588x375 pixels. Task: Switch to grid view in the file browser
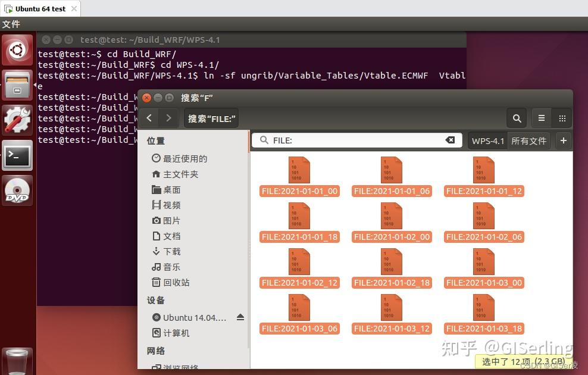point(561,118)
